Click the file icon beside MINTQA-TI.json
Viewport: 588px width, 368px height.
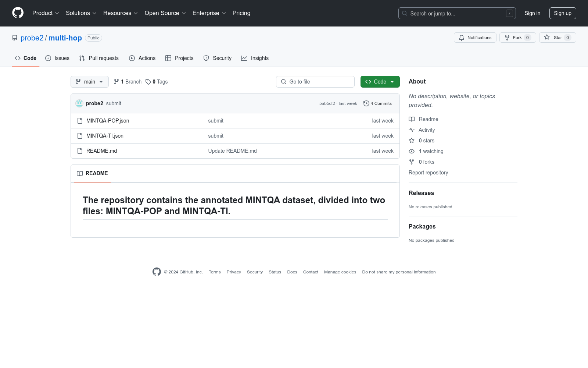pyautogui.click(x=80, y=136)
